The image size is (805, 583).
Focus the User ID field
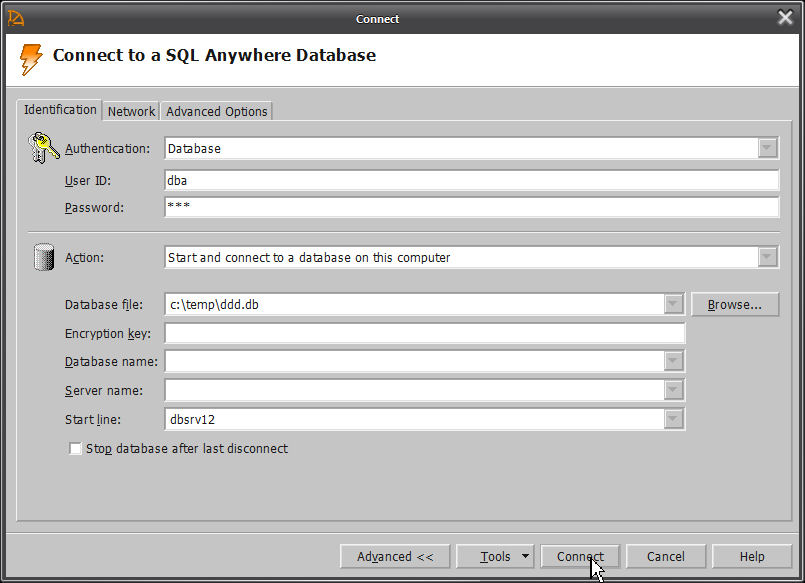[472, 180]
